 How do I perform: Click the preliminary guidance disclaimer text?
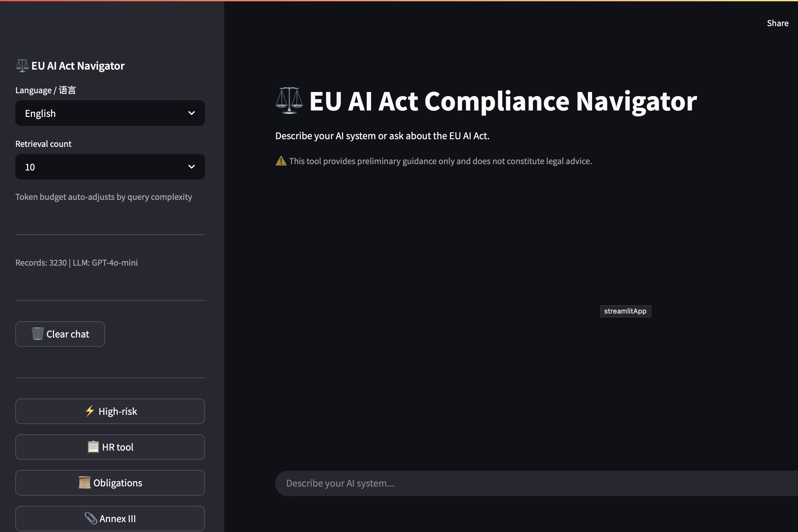440,161
